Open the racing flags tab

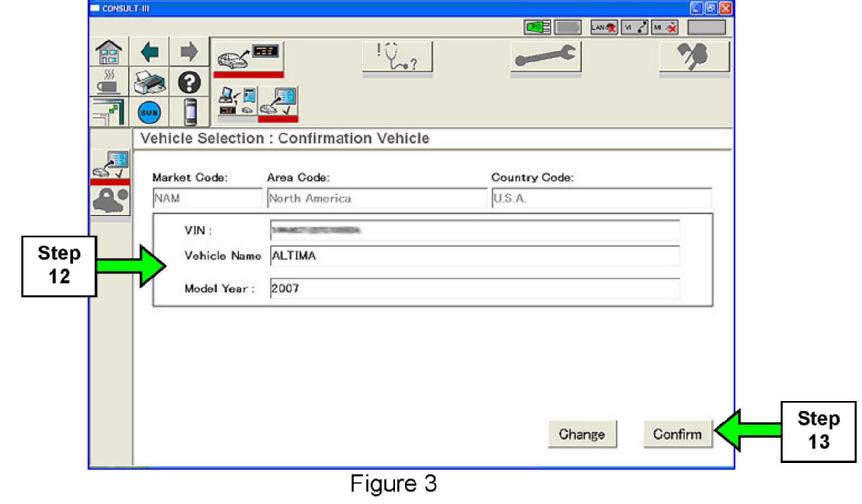tap(694, 57)
